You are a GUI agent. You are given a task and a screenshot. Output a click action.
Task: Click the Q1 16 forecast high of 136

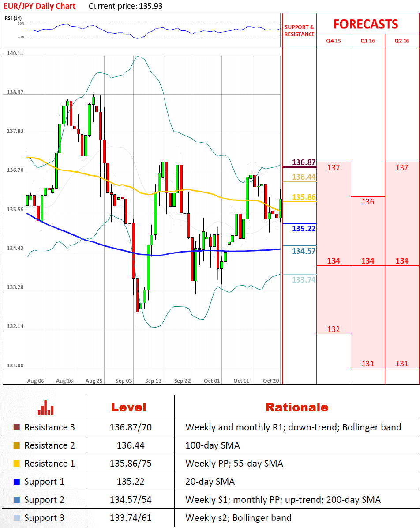coord(368,202)
